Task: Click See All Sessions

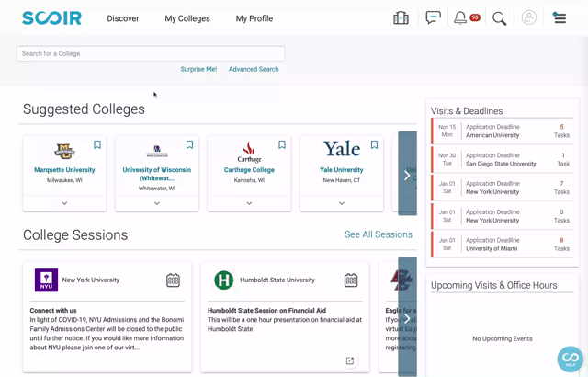Action: point(379,234)
